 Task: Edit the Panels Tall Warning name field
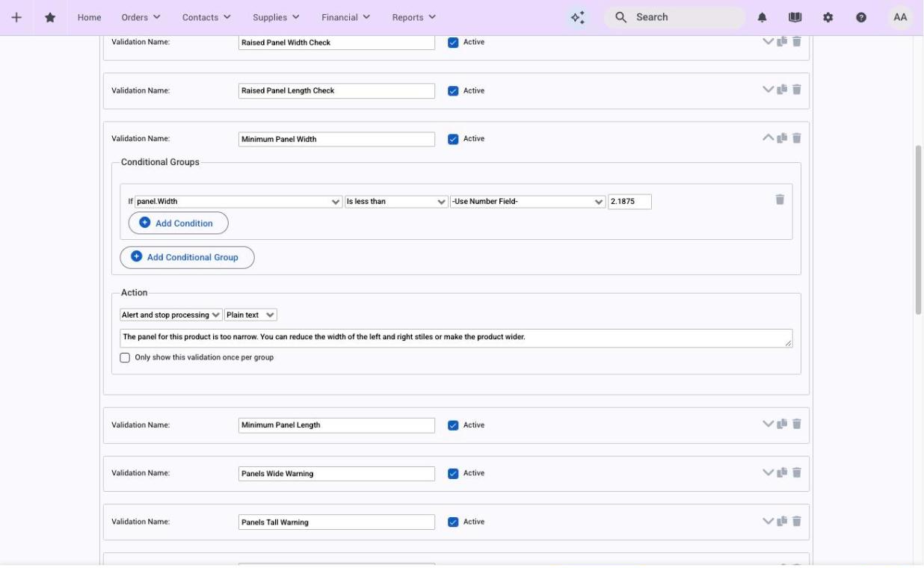coord(336,522)
